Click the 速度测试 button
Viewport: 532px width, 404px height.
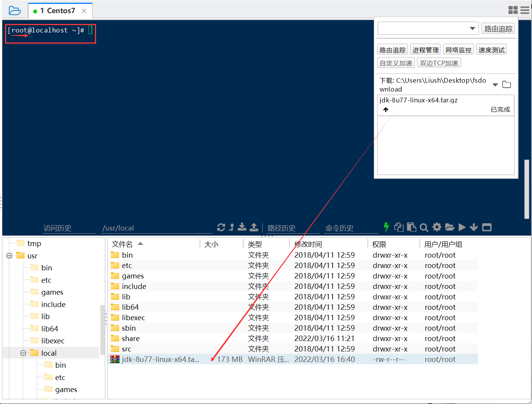pyautogui.click(x=491, y=49)
